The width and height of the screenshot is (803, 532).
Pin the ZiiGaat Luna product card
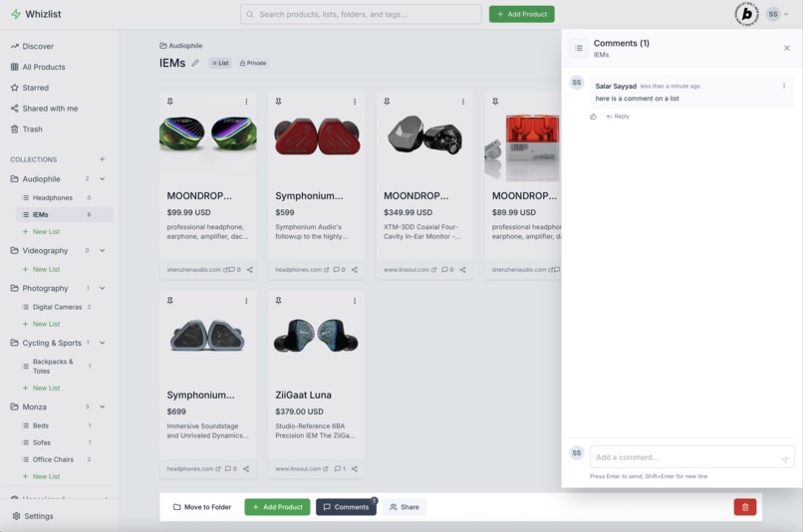(x=279, y=301)
